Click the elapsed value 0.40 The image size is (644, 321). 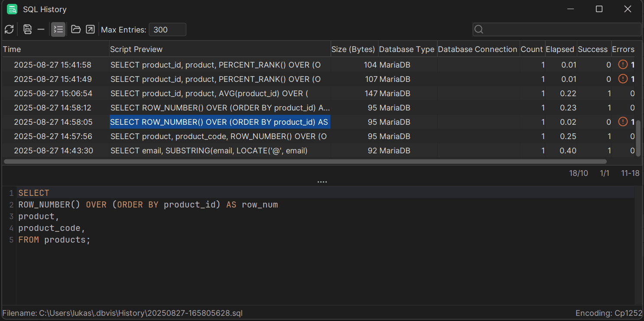pyautogui.click(x=568, y=151)
